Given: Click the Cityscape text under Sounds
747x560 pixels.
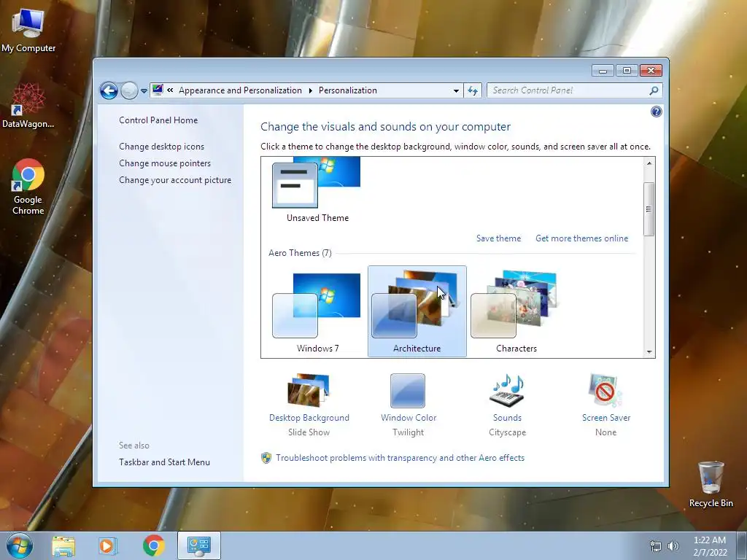Looking at the screenshot, I should (x=507, y=432).
